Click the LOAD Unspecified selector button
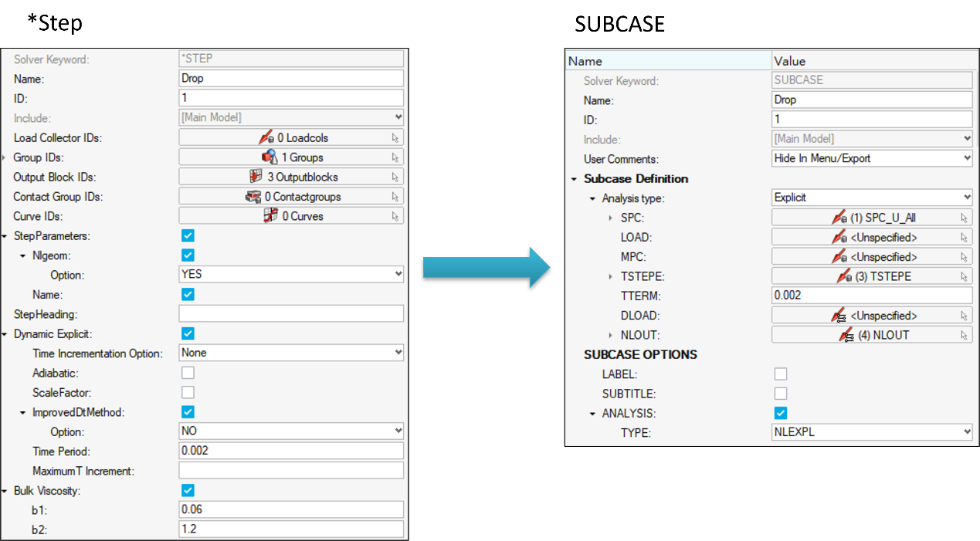 (x=872, y=238)
